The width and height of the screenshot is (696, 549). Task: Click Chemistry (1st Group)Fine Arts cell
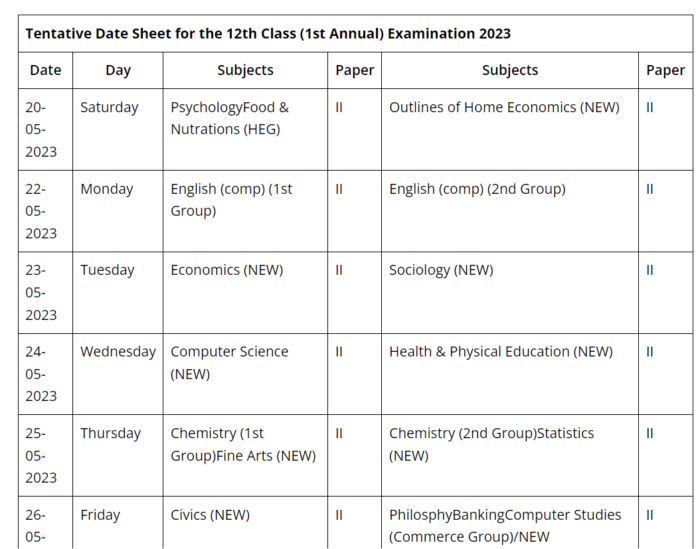click(x=243, y=445)
